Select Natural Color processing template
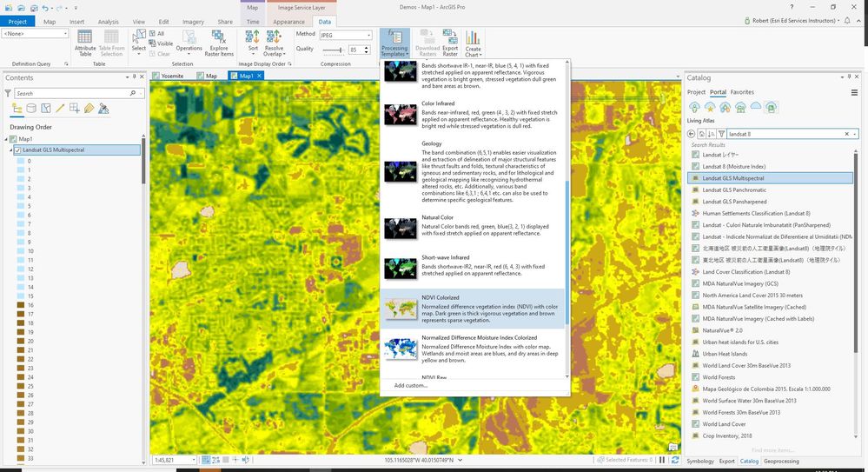This screenshot has height=472, width=868. click(x=473, y=229)
